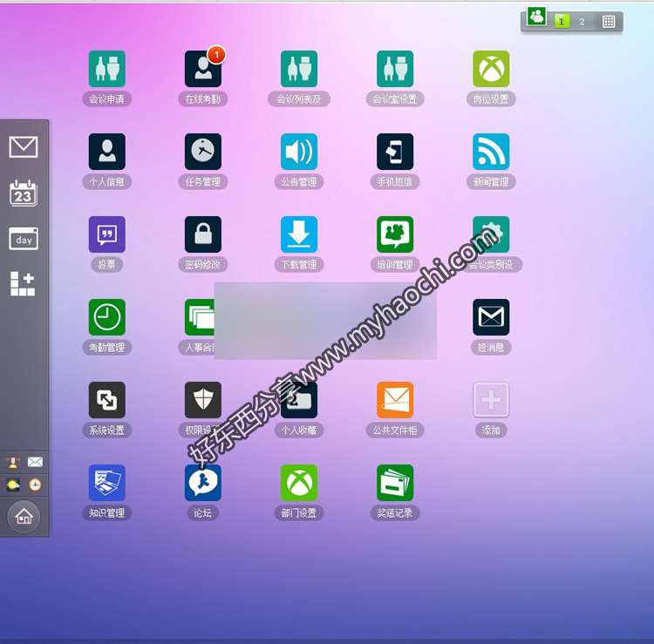Screen dimensions: 654x644
Task: Open the 投票 icon
Action: click(x=106, y=234)
